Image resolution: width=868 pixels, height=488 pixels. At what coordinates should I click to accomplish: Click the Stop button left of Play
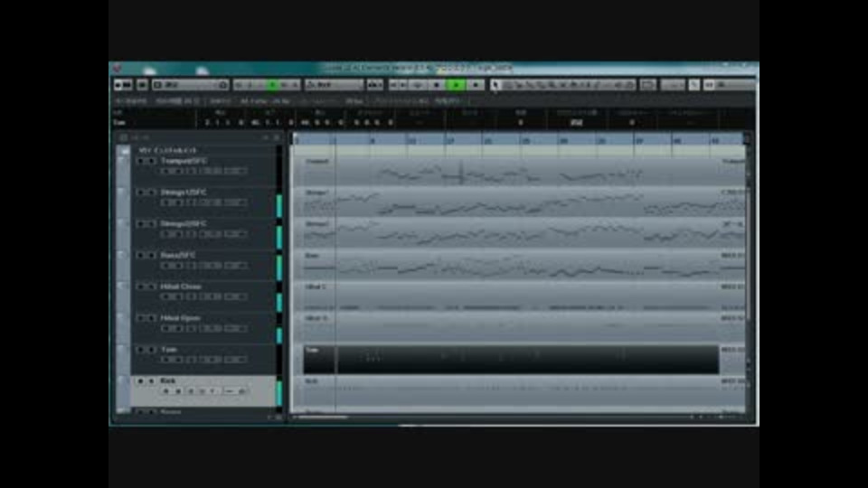[x=437, y=85]
